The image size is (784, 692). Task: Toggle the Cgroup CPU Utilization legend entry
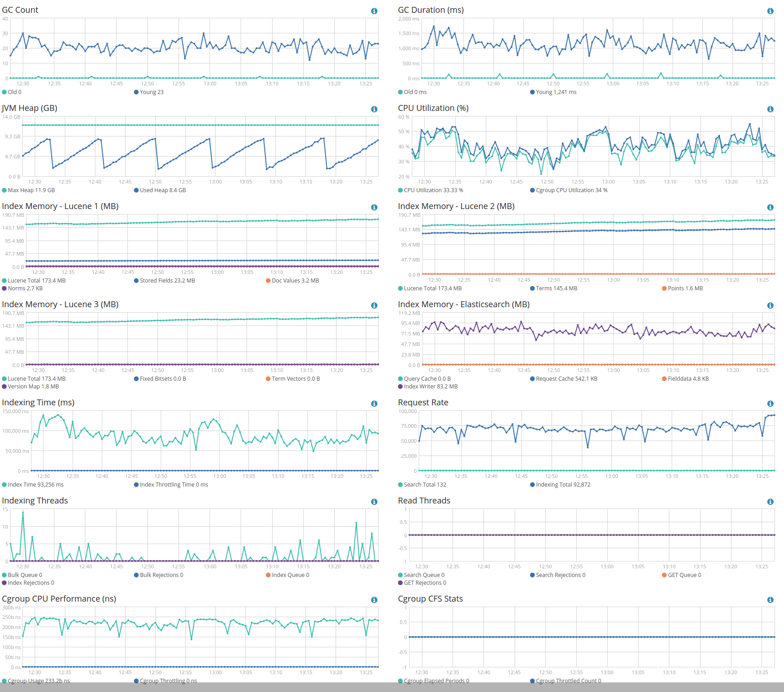568,190
